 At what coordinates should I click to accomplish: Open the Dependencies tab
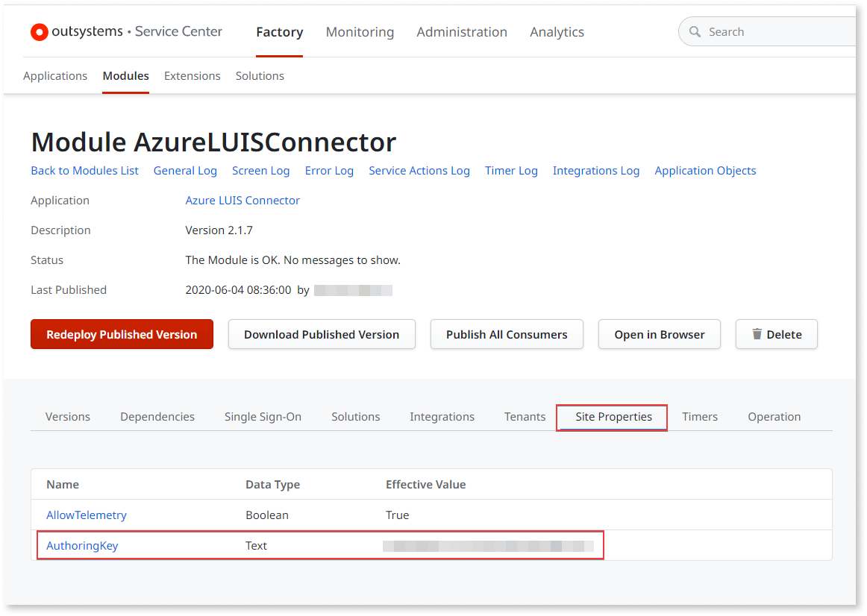pyautogui.click(x=157, y=416)
